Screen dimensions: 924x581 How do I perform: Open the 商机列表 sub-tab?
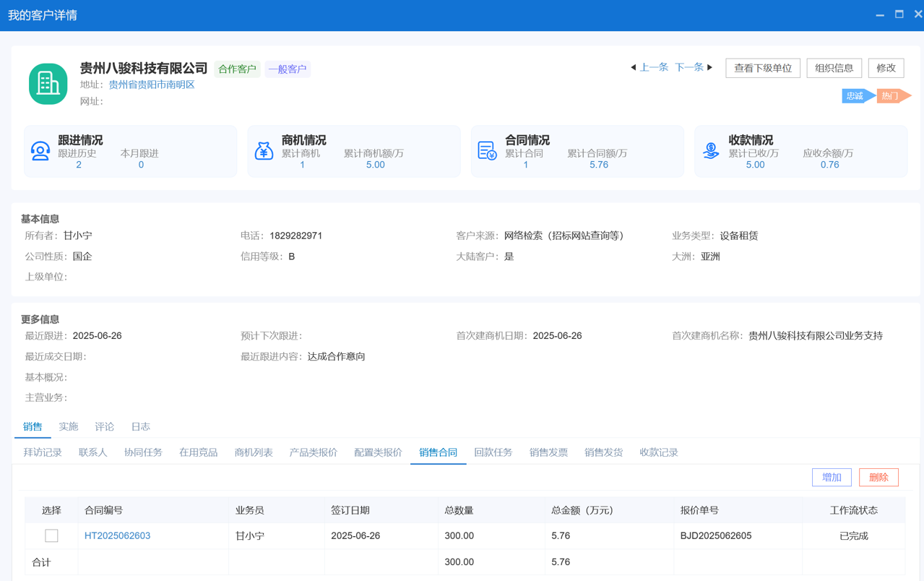click(x=254, y=452)
